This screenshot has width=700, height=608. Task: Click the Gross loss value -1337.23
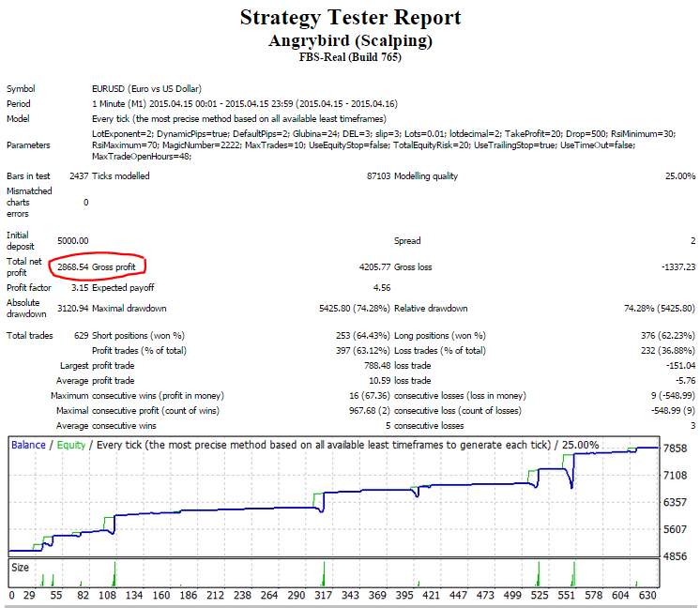click(x=678, y=267)
